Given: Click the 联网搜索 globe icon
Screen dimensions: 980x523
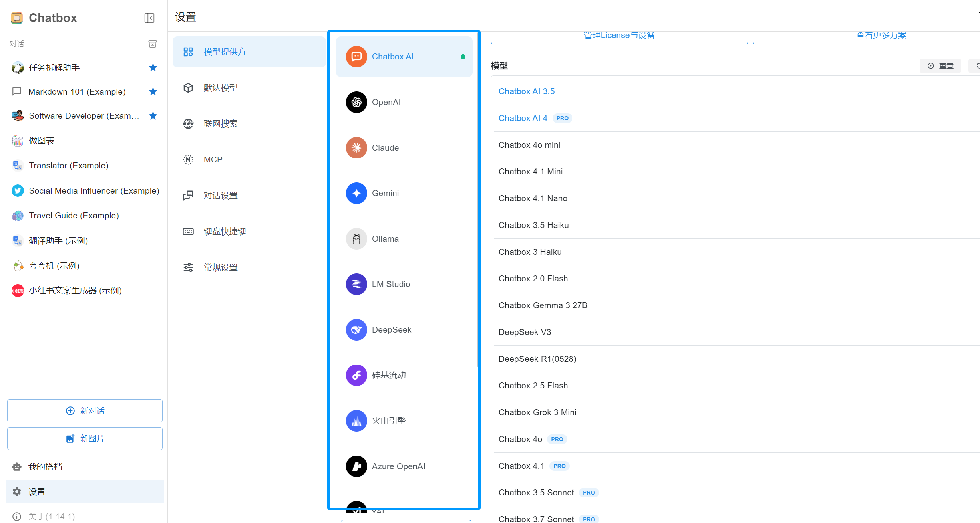Looking at the screenshot, I should point(188,124).
